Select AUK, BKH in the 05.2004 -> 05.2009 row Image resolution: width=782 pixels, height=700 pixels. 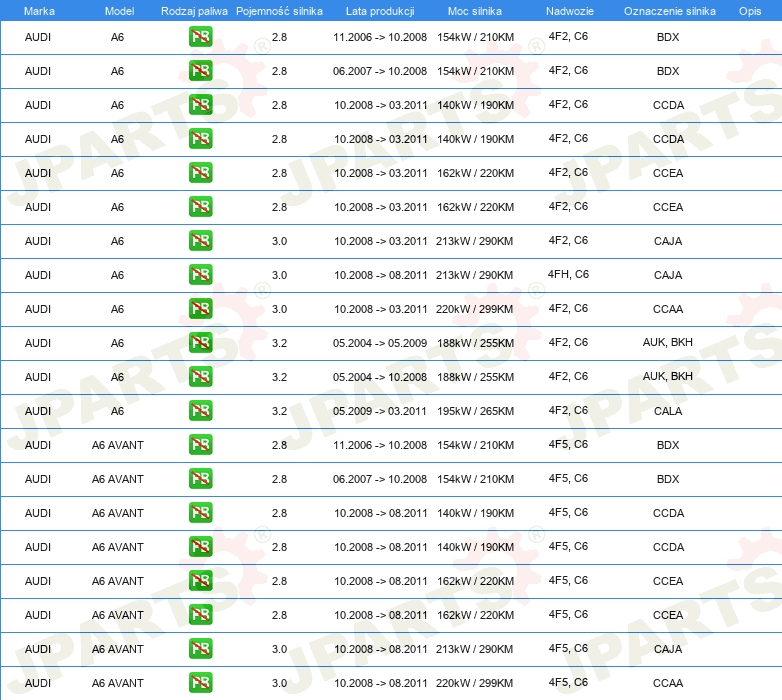[x=667, y=342]
